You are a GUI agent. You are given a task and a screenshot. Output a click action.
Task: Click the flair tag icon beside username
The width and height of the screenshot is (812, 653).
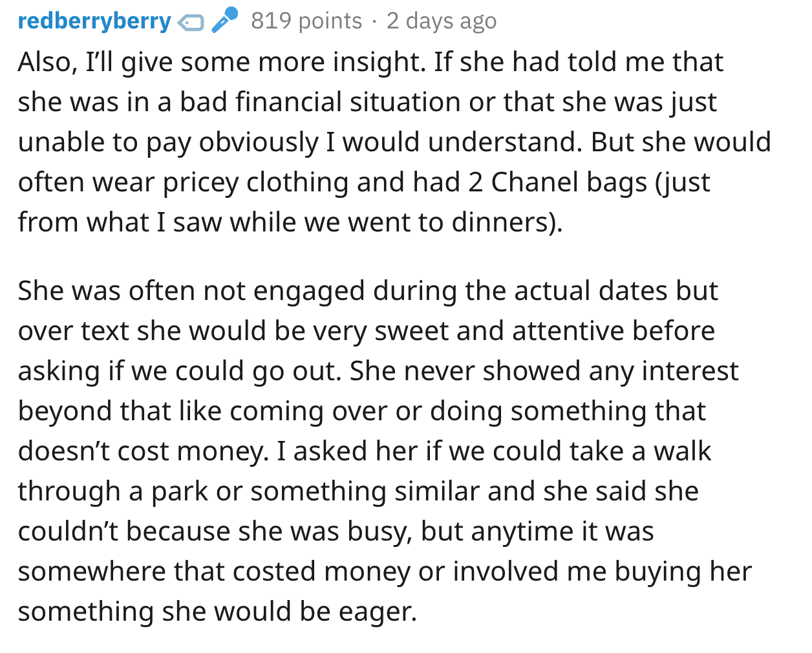pos(190,23)
